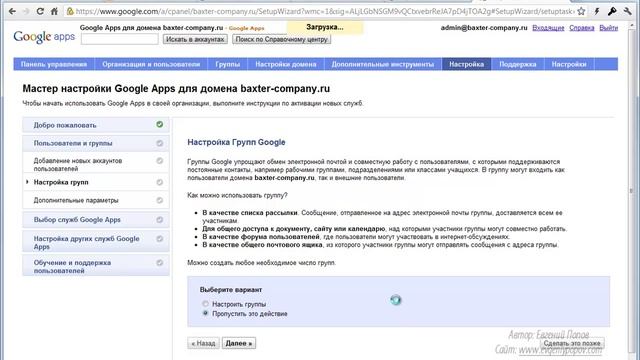Click the Далее » button
Image resolution: width=640 pixels, height=360 pixels.
point(239,343)
